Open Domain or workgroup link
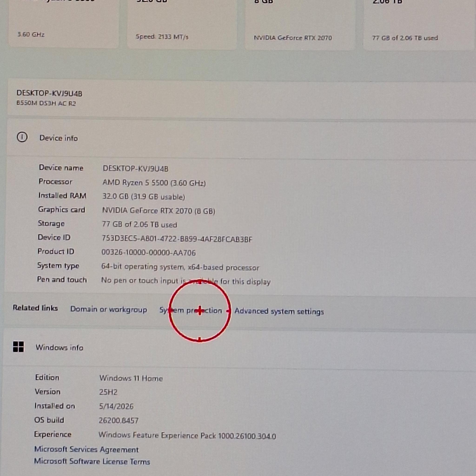The width and height of the screenshot is (476, 476). click(x=108, y=309)
